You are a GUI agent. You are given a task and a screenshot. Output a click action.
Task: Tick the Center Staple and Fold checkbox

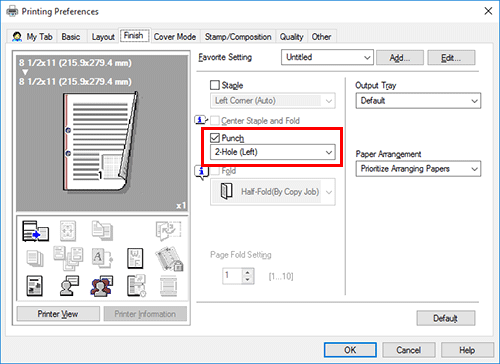[215, 120]
